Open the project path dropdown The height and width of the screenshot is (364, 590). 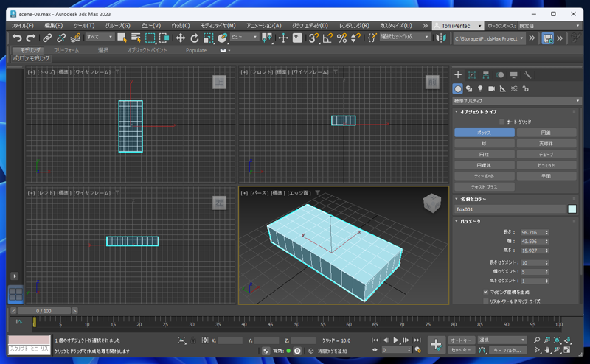[x=489, y=38]
